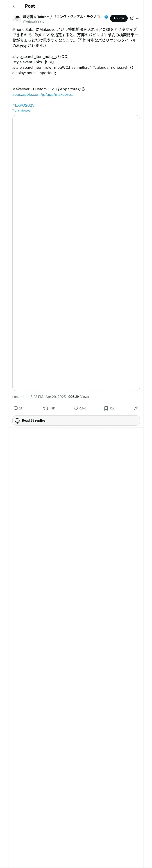Bookmark the post with the bookmark icon
152x868 pixels.
106,408
